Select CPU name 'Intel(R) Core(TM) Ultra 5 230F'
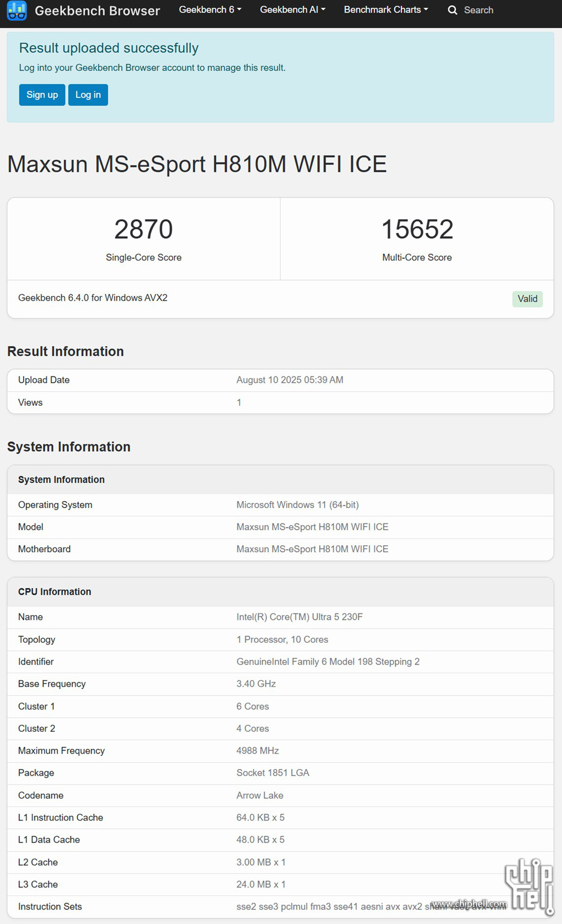The height and width of the screenshot is (924, 562). [299, 617]
